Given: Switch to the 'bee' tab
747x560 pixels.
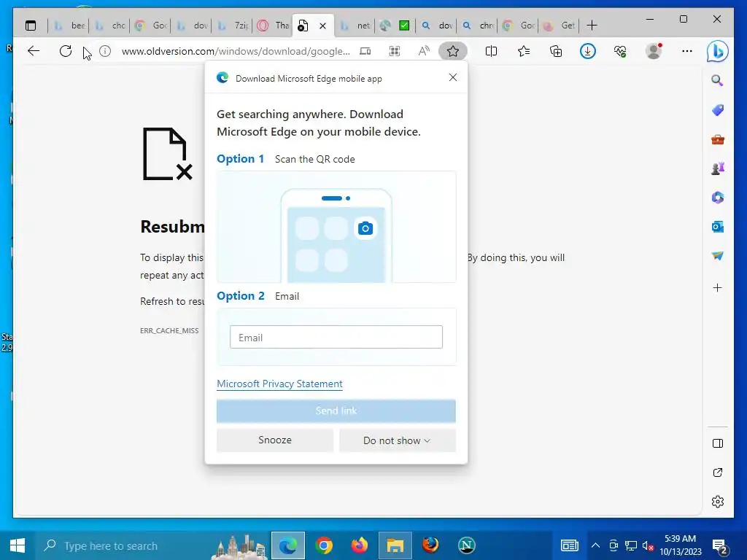Looking at the screenshot, I should click(x=69, y=26).
